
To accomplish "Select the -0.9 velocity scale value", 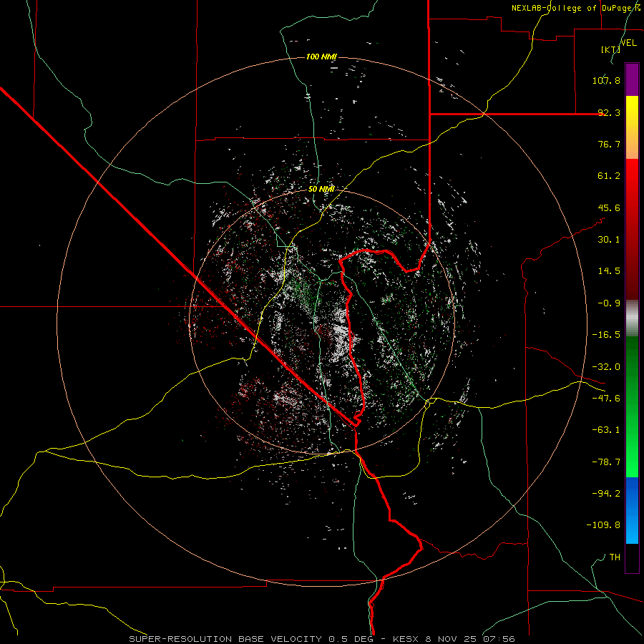I will 609,303.
